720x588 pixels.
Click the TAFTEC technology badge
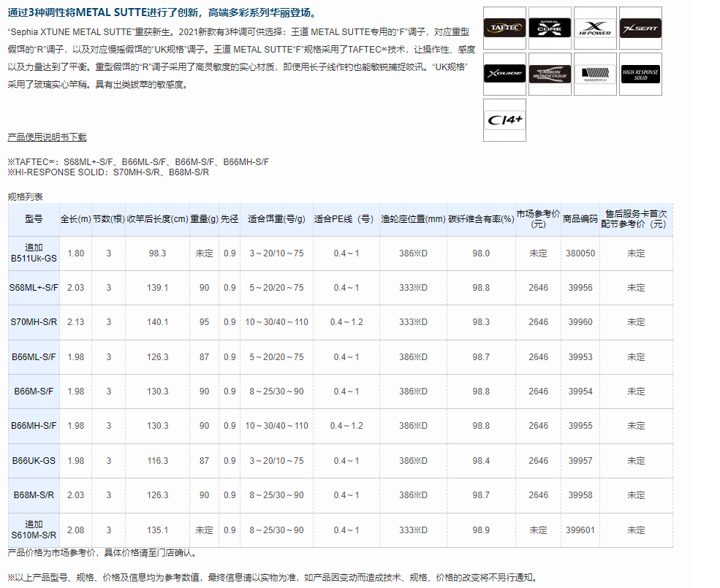coord(504,28)
